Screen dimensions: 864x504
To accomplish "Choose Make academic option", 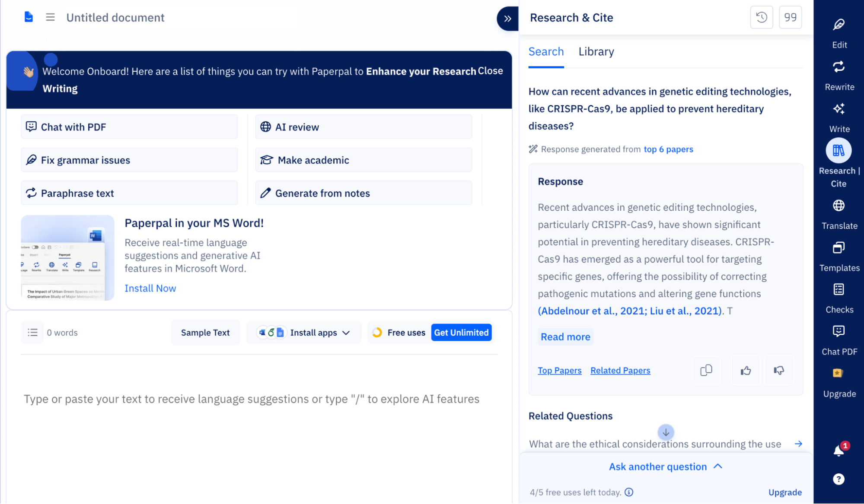I will 363,160.
